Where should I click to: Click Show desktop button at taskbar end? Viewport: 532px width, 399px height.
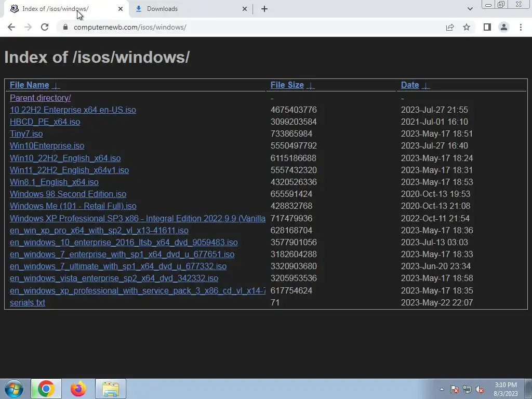(528, 389)
